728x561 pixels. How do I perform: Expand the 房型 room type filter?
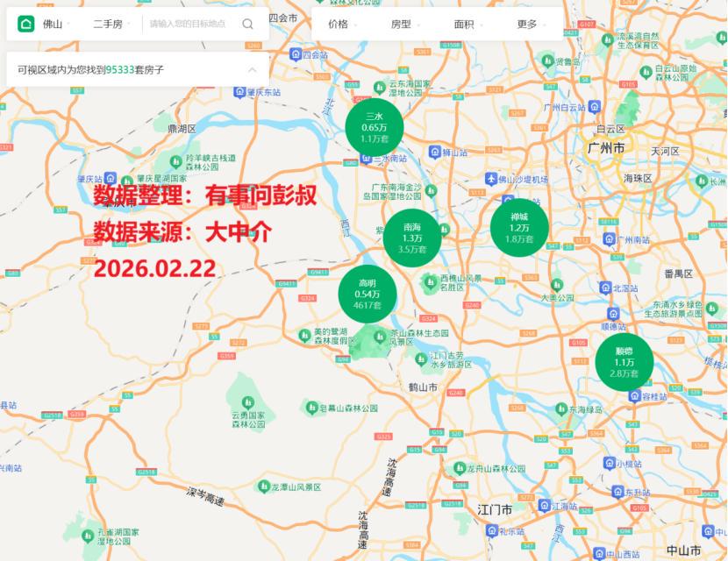tap(405, 25)
